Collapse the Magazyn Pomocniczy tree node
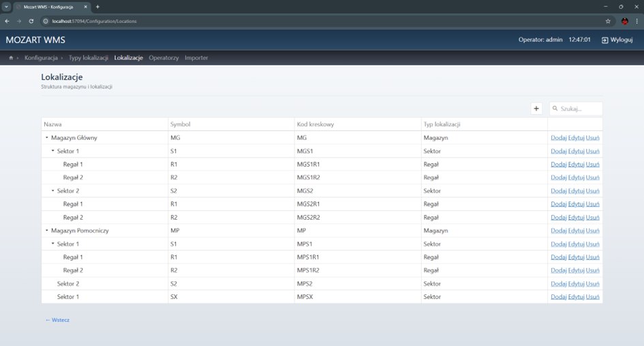The height and width of the screenshot is (346, 644). (x=47, y=231)
